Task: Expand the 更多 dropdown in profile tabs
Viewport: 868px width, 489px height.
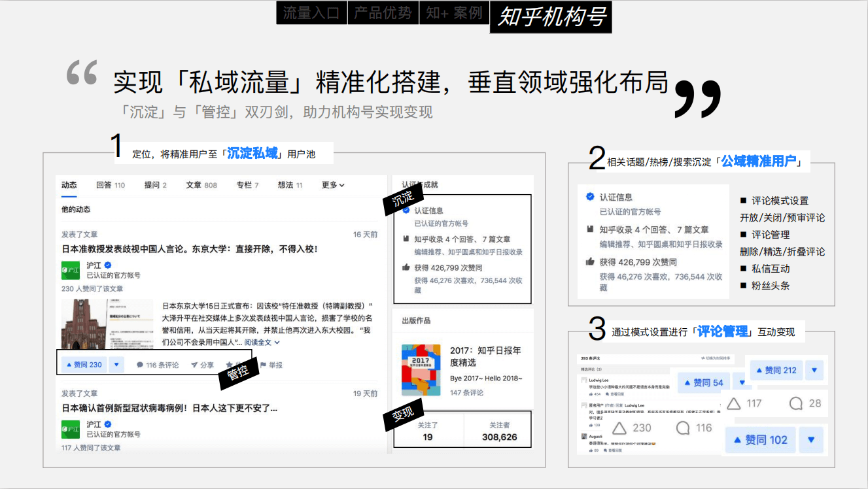Action: tap(333, 185)
